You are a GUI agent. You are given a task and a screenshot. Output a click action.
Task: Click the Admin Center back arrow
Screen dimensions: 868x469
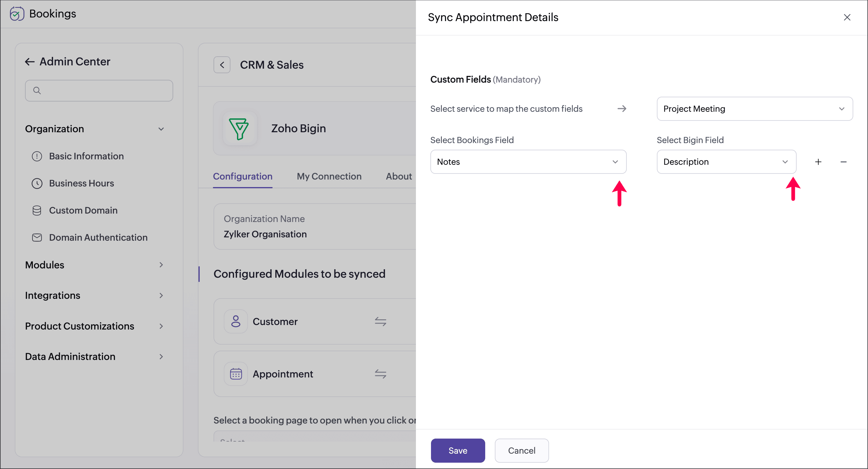click(30, 62)
